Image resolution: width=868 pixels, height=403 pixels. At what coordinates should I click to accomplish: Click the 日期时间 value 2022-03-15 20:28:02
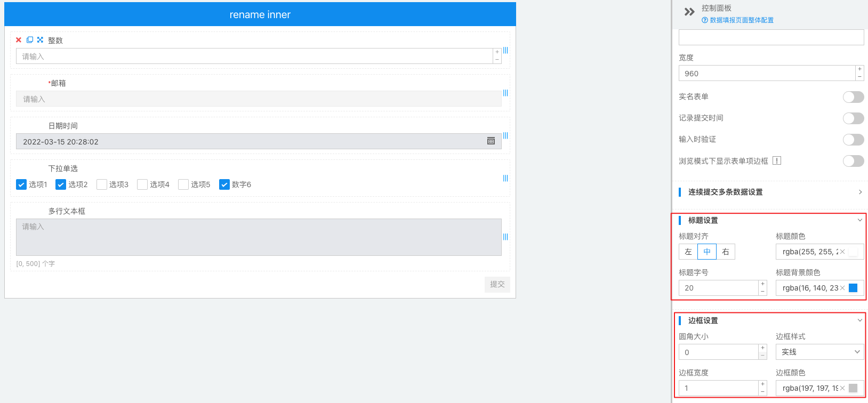click(x=61, y=142)
